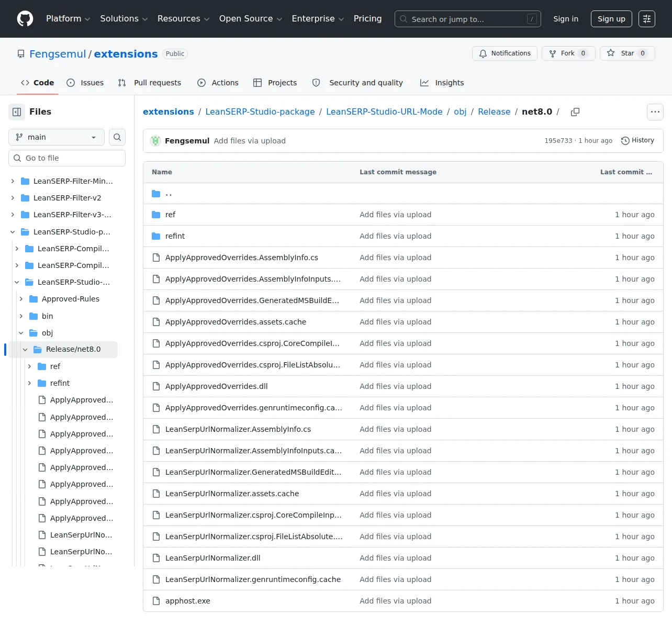The image size is (672, 637).
Task: Collapse the obj folder chevron in tree
Action: pyautogui.click(x=21, y=333)
